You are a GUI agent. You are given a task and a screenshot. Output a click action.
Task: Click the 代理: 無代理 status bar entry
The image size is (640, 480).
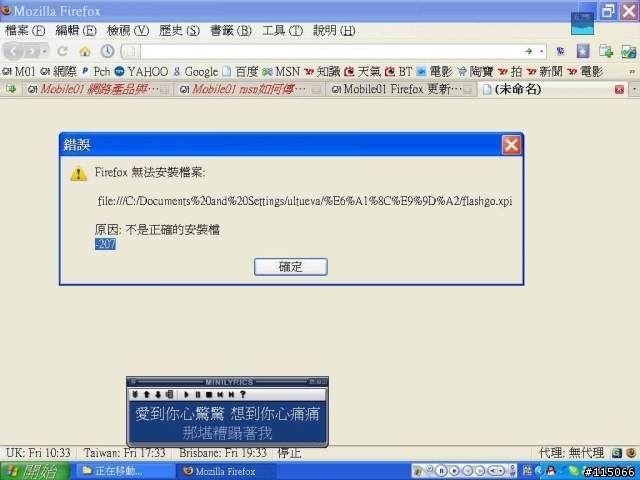click(571, 453)
